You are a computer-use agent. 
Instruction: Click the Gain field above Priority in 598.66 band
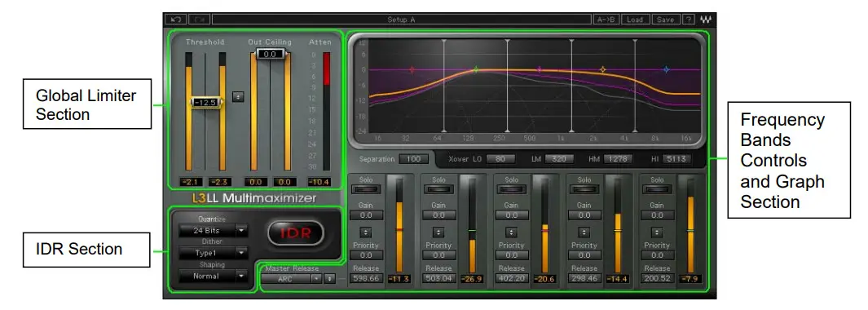365,215
